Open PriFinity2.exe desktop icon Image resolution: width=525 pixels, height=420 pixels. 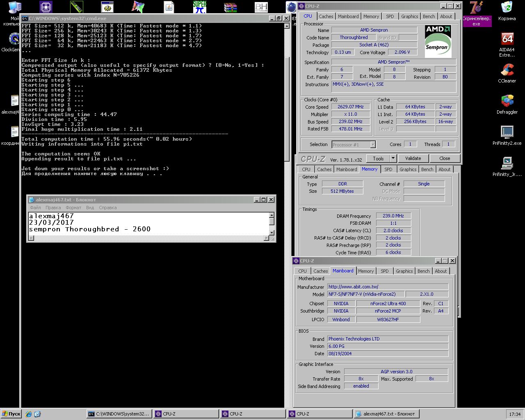pos(507,132)
